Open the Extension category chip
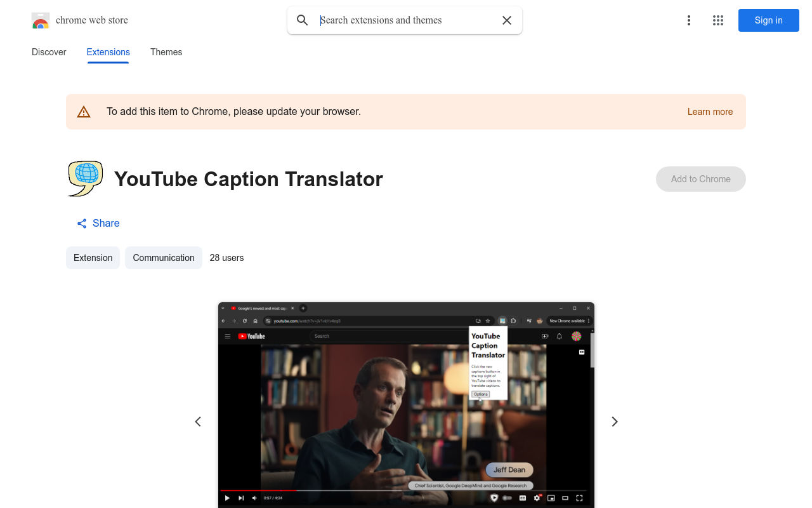The width and height of the screenshot is (812, 508). pos(93,258)
